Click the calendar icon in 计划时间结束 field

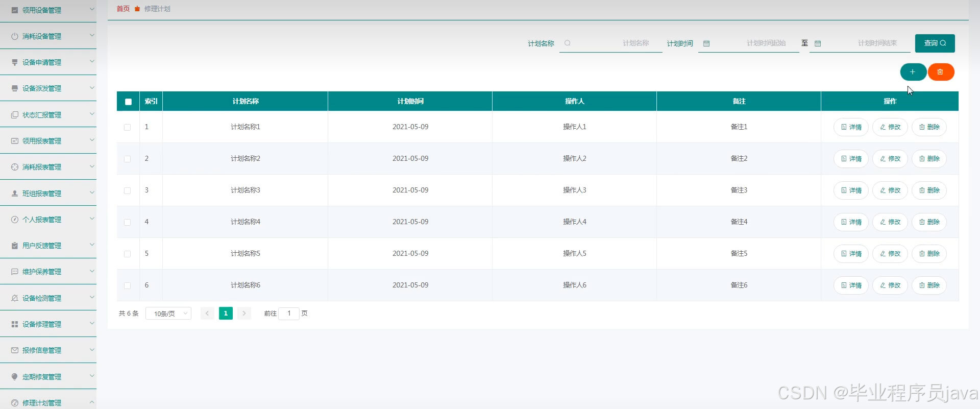click(818, 43)
